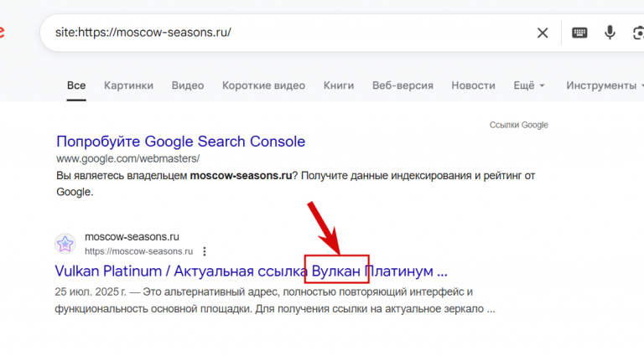Start voice search with microphone icon
Image resolution: width=644 pixels, height=356 pixels.
(610, 33)
